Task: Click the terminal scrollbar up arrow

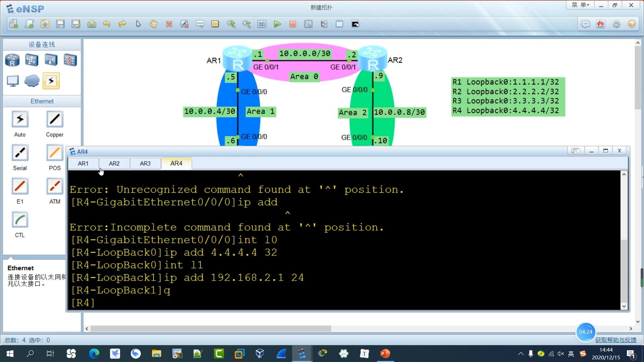Action: click(624, 174)
